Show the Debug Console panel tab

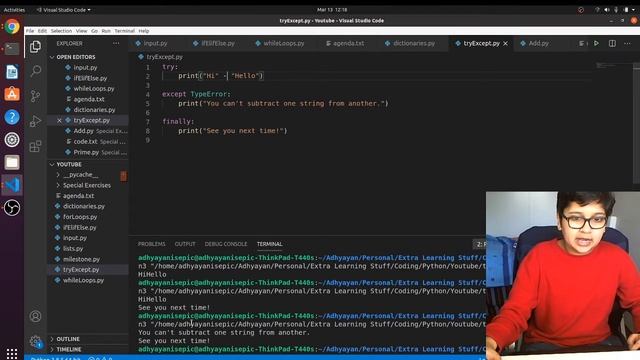coord(226,244)
